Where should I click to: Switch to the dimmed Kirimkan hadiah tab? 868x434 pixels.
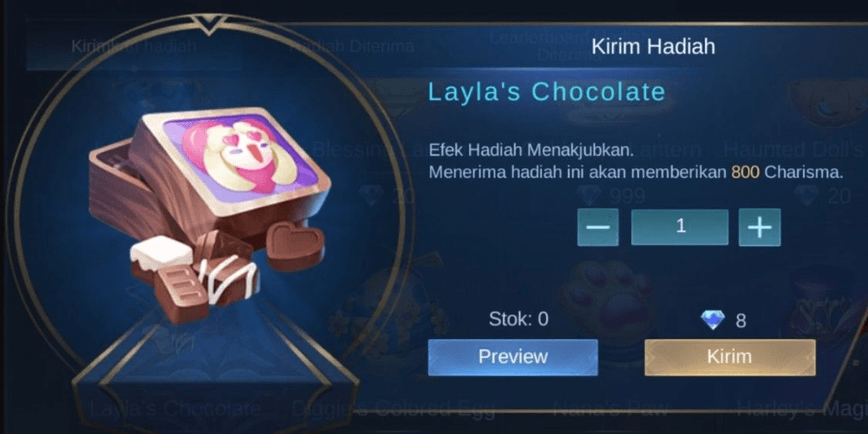[134, 46]
